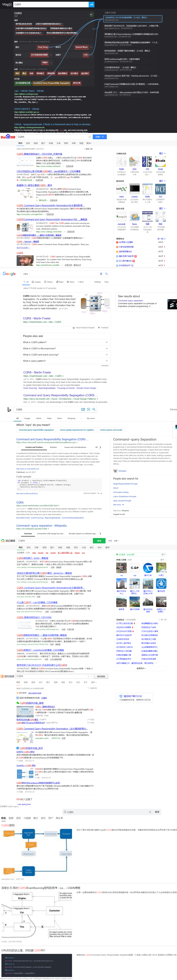The width and height of the screenshot is (177, 980).
Task: Click the Wikipedia W icon link on Bing
Action: coord(115,471)
